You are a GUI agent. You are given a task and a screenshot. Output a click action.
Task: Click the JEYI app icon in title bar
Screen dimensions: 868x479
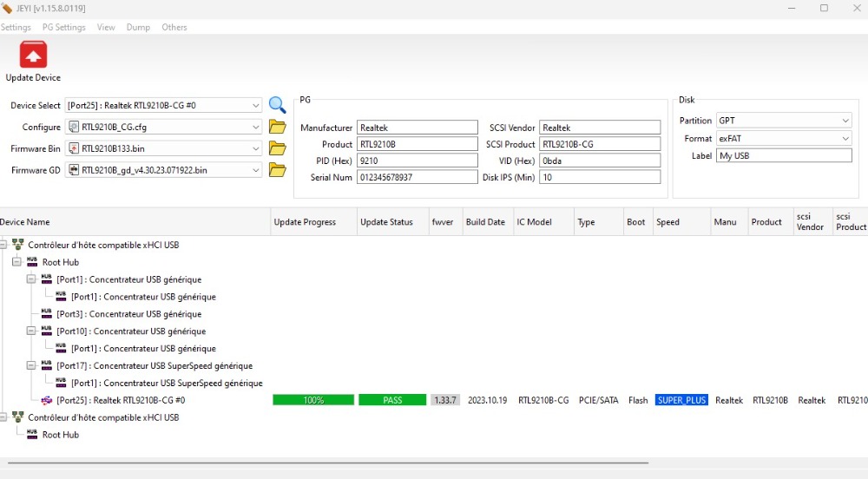point(8,9)
